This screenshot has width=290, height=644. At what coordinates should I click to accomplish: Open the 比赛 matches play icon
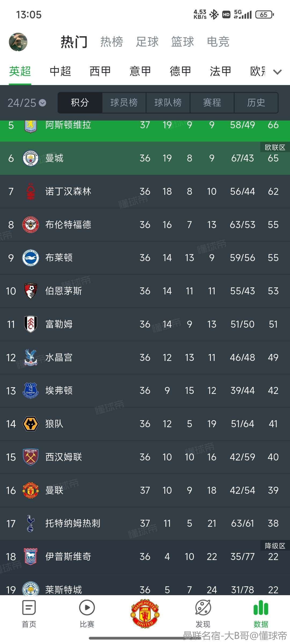point(87,608)
